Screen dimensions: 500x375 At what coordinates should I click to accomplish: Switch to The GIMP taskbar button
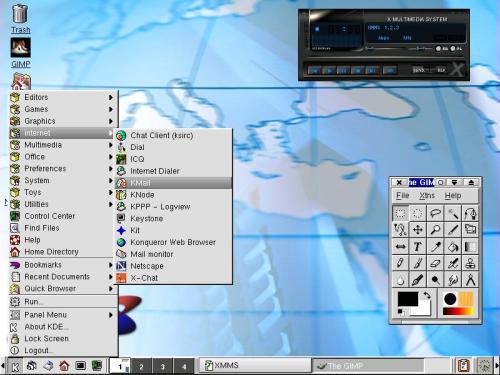pos(368,365)
